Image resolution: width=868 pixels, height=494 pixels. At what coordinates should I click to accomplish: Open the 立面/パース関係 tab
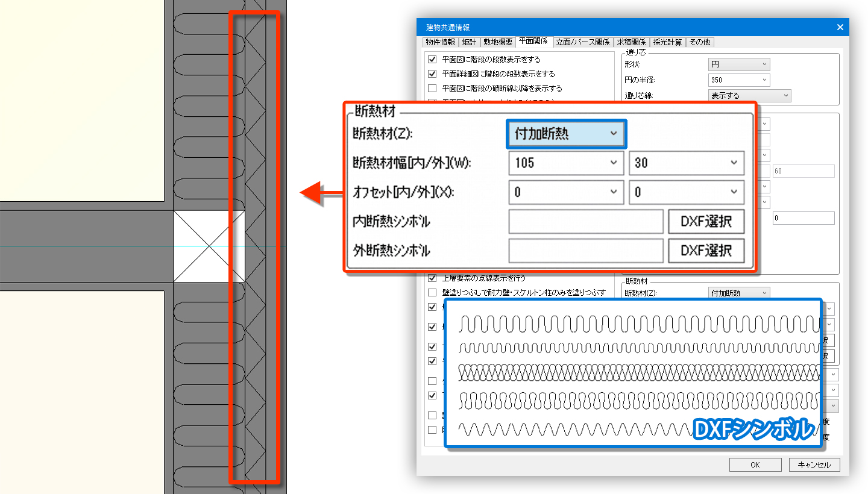[x=582, y=42]
